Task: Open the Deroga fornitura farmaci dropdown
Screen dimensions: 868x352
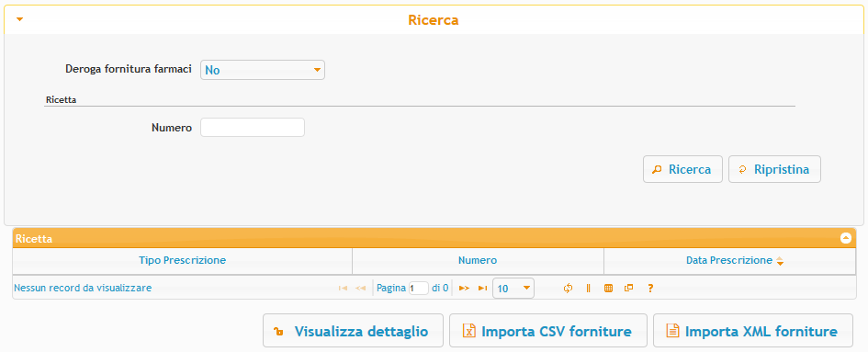Action: point(263,70)
